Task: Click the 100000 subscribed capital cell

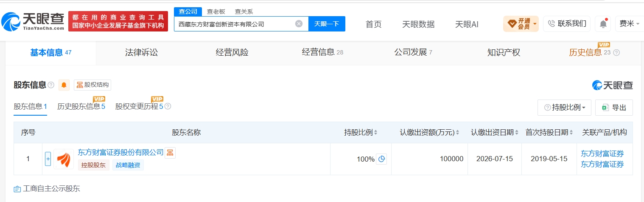Action: [429, 159]
